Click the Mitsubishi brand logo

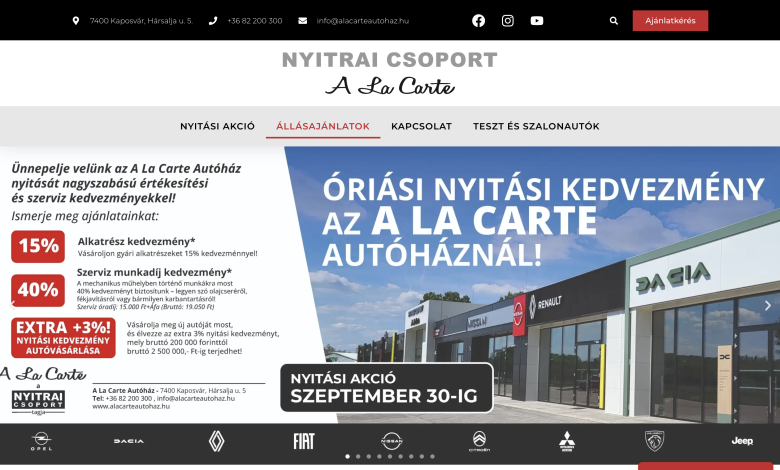point(566,440)
